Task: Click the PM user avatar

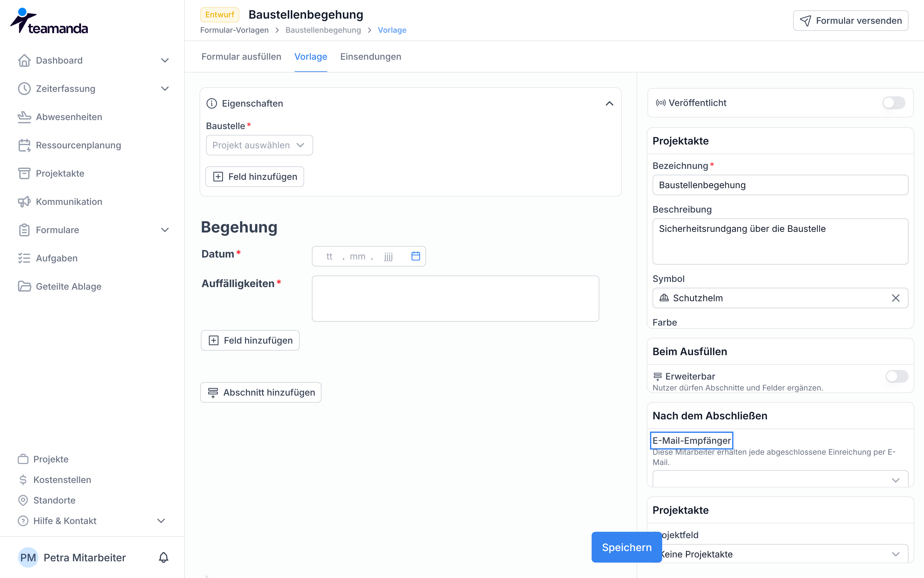Action: tap(28, 558)
